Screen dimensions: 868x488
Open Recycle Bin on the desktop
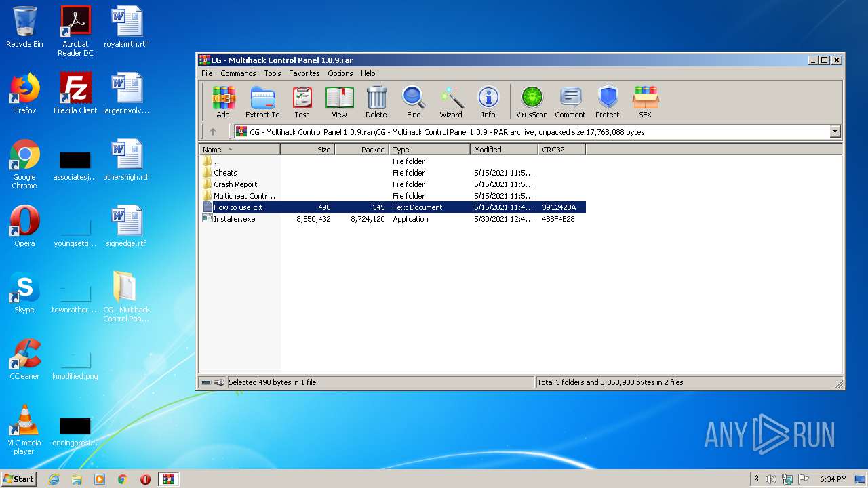pos(24,27)
